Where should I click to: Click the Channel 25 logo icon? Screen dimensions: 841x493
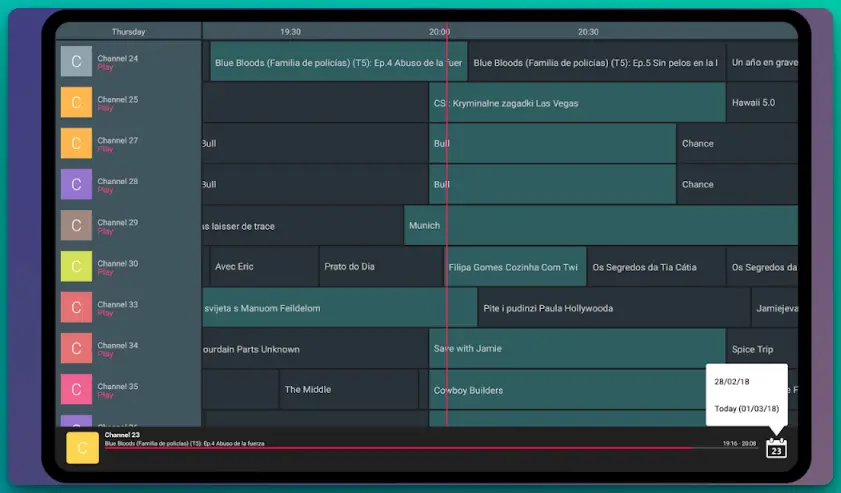76,103
